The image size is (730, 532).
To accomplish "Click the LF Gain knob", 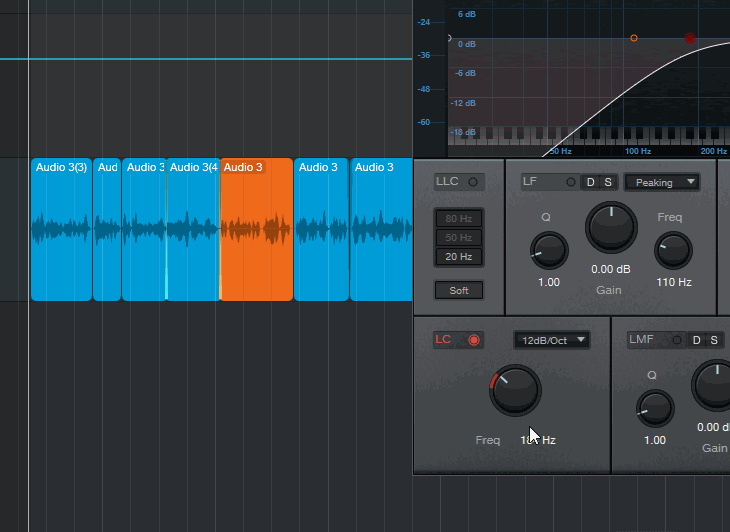I will 611,228.
